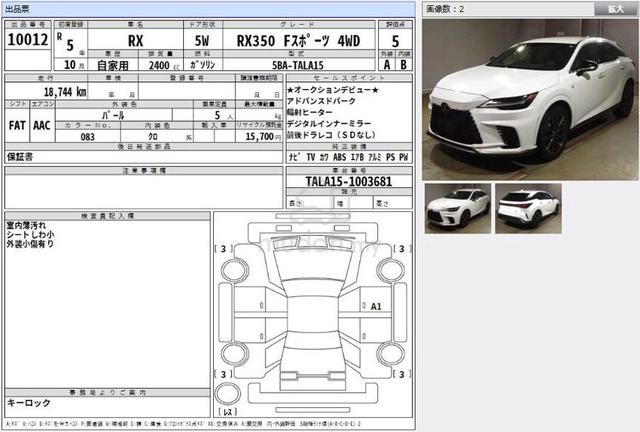
Task: Click the spare tire circle in diagram
Action: tap(227, 394)
